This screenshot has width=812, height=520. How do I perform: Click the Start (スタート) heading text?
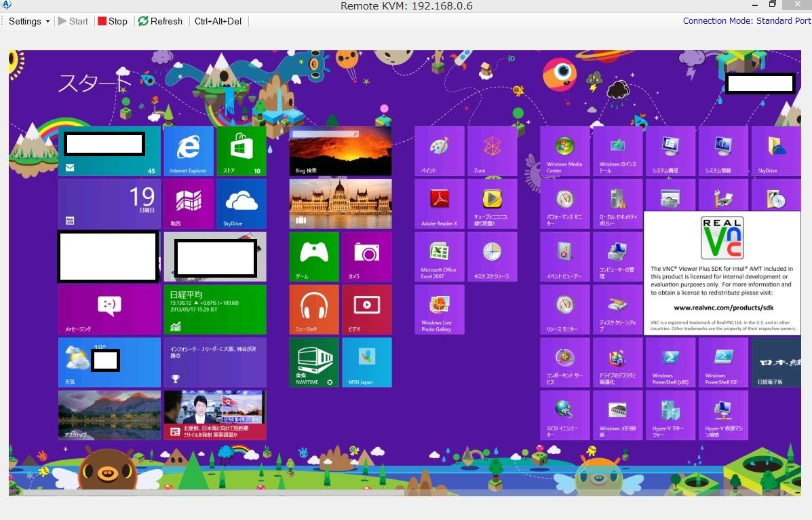[94, 83]
